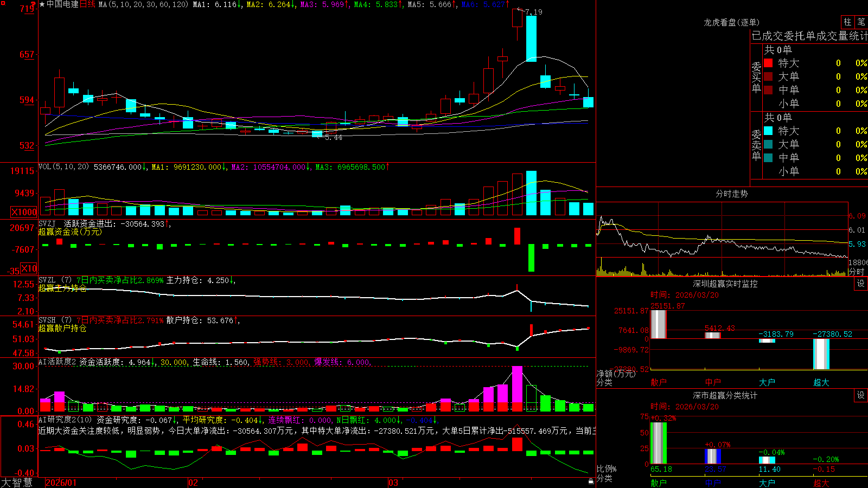868x488 pixels.
Task: Click the dark red 中单 buy order swatch
Action: coord(768,90)
